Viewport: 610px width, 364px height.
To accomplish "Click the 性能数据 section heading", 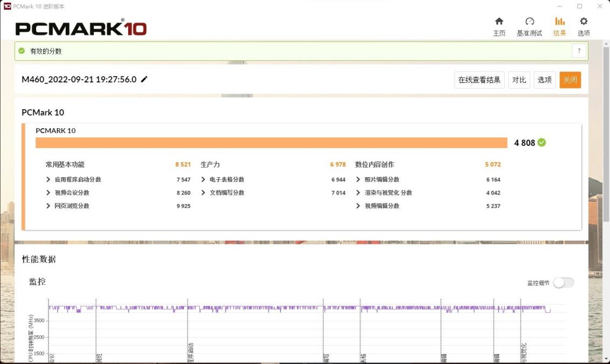I will pos(39,260).
